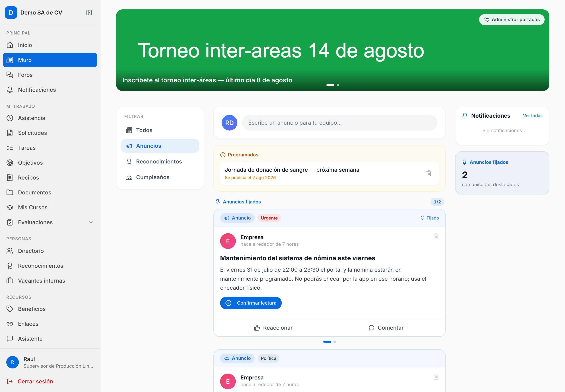
Task: Toggle the Fijado pin
Action: coord(429,218)
